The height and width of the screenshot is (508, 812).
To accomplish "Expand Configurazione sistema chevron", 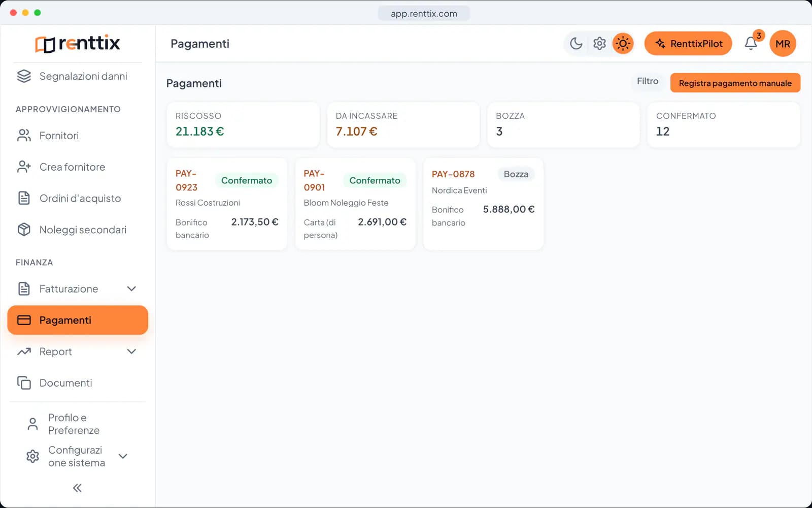I will 123,456.
